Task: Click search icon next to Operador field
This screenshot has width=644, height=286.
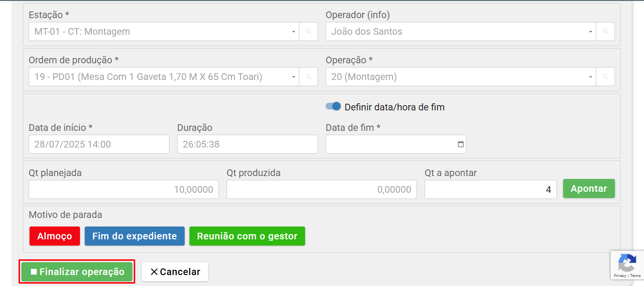Action: pos(605,31)
